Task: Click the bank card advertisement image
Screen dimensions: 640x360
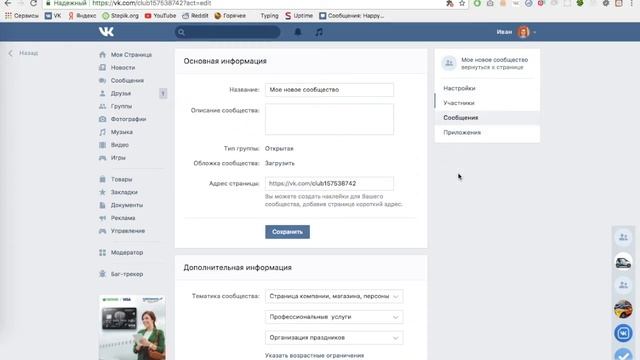Action: tap(132, 328)
